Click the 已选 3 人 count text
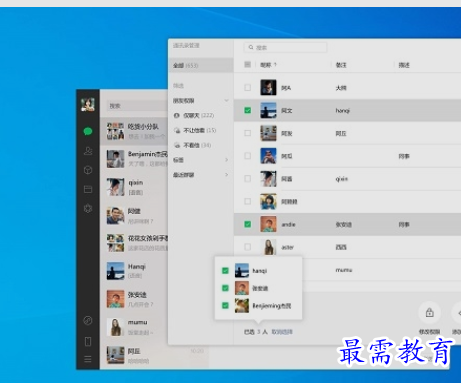The image size is (461, 383). [x=256, y=332]
